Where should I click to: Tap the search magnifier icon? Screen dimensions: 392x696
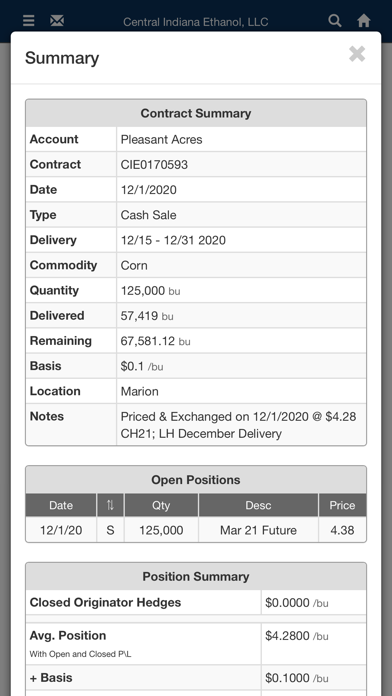pyautogui.click(x=335, y=20)
